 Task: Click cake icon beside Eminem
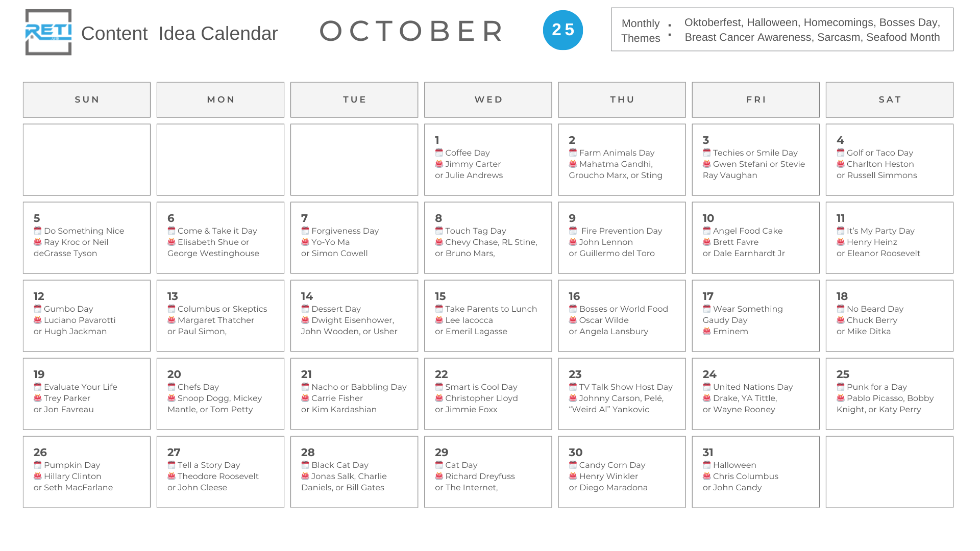click(x=706, y=331)
